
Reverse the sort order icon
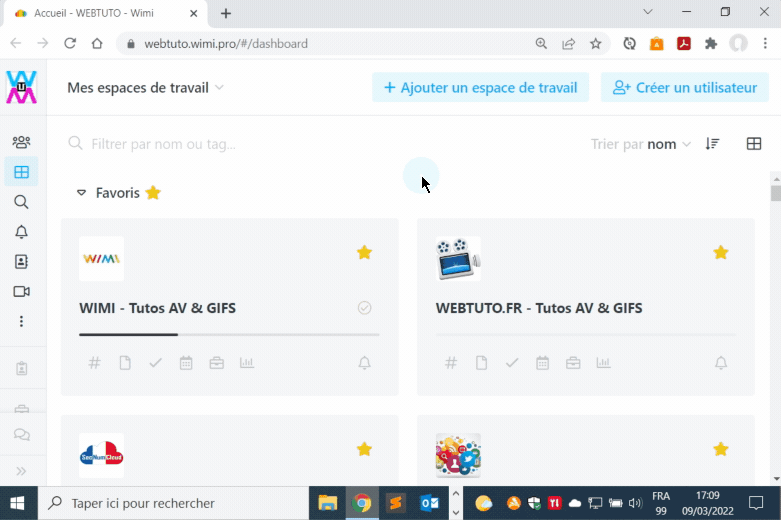click(x=713, y=144)
